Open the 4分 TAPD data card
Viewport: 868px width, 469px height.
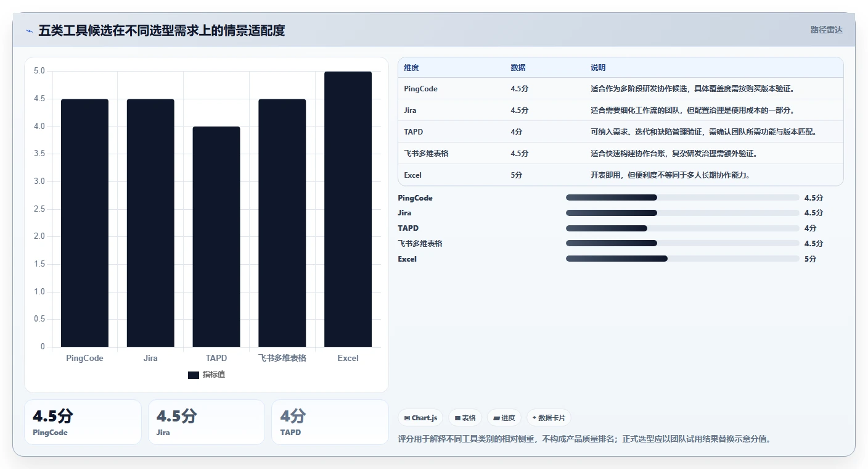330,422
